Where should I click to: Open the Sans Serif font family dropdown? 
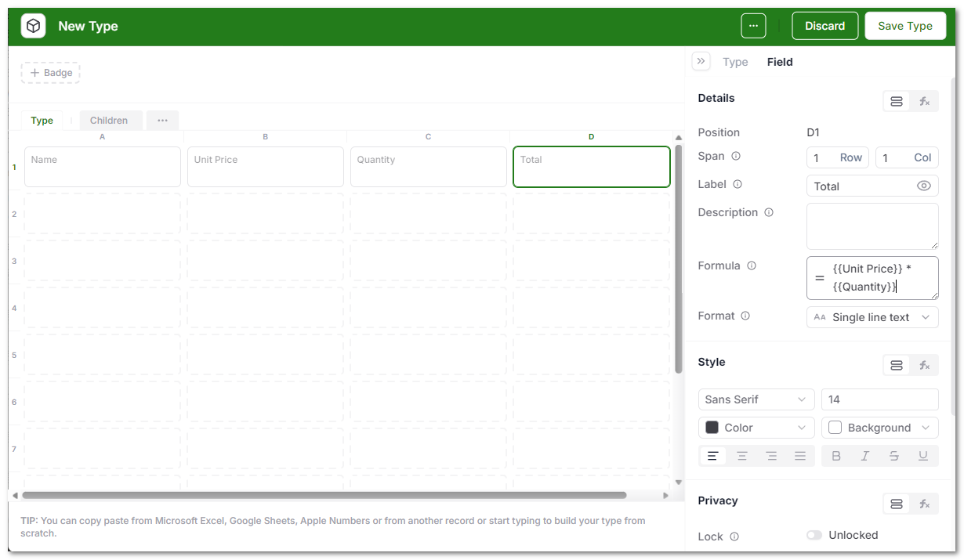756,399
